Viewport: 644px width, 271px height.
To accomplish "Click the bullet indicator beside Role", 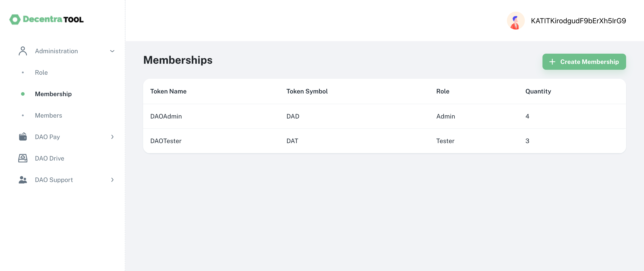I will (23, 72).
